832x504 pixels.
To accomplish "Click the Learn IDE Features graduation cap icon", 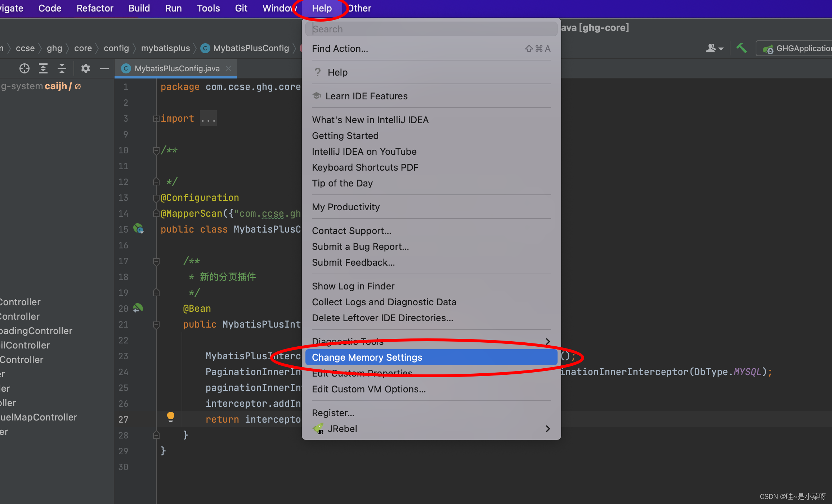I will (317, 96).
